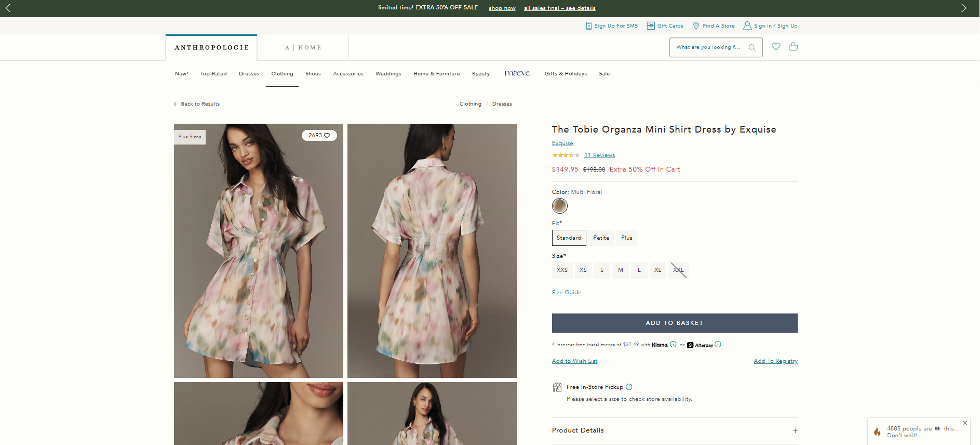Open the New! navigation menu
This screenshot has height=445, width=980.
(181, 74)
